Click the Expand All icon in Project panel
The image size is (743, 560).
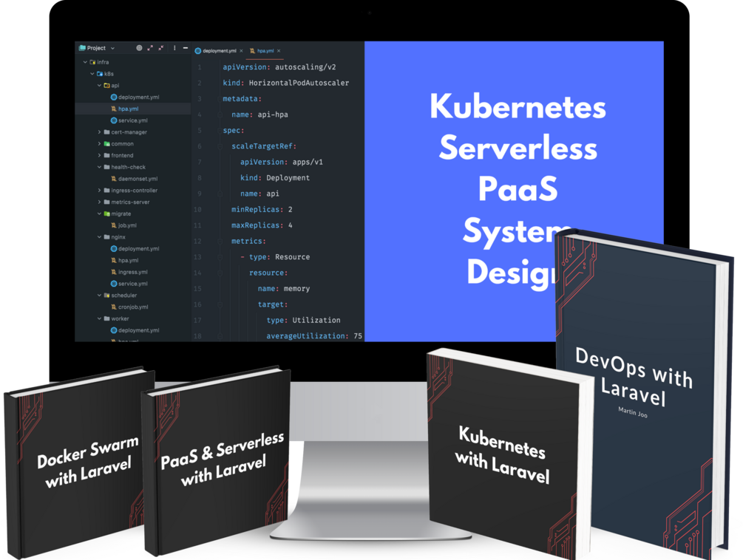[150, 48]
